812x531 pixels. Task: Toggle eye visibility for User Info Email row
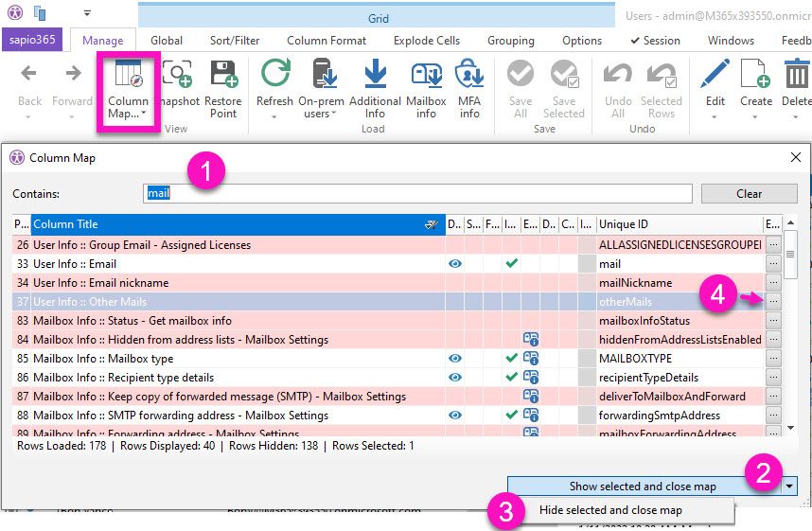click(x=454, y=264)
